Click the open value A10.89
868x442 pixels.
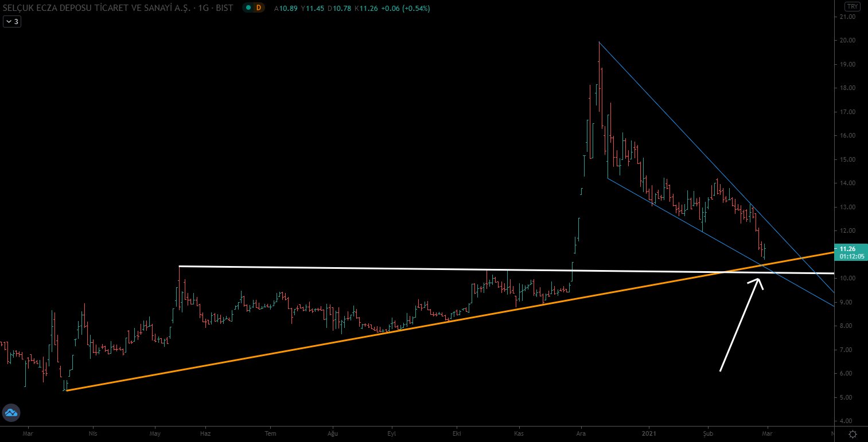click(x=286, y=9)
